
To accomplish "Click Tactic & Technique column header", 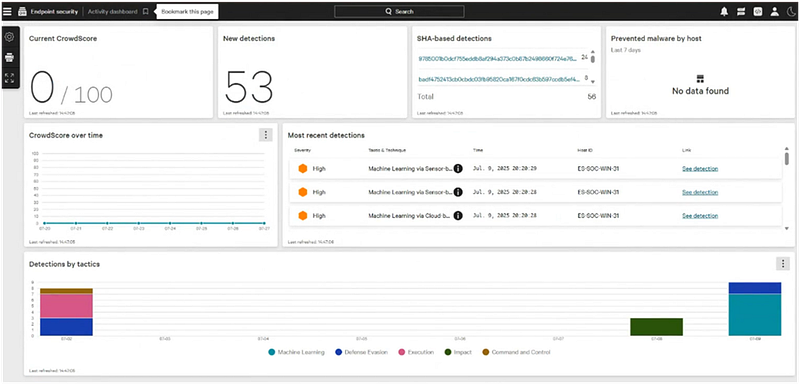I will (387, 150).
